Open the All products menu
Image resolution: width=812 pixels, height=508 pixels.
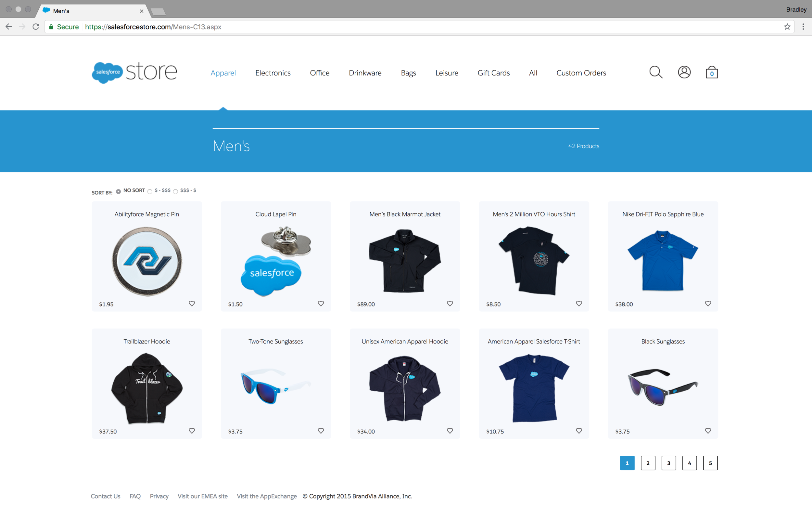pos(533,73)
